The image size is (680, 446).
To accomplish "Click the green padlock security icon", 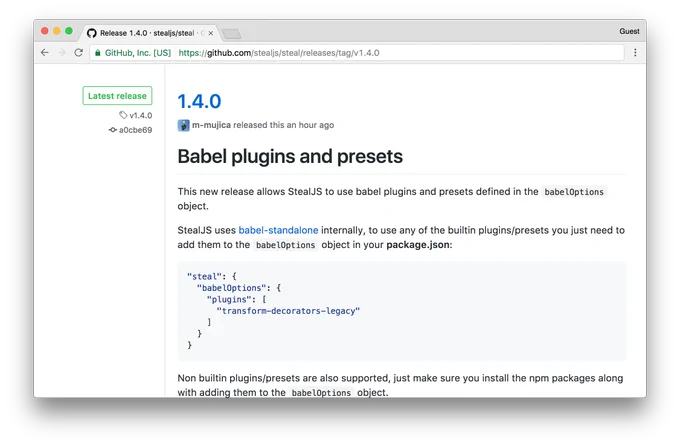I will point(98,53).
